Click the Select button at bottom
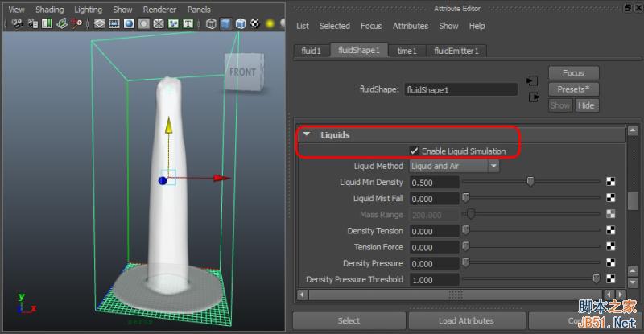 tap(349, 320)
